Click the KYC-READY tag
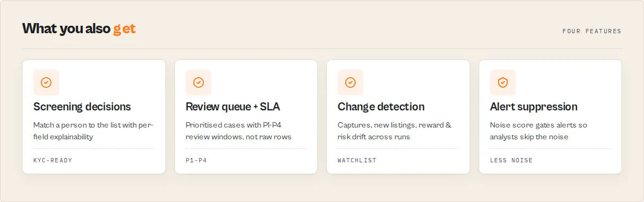Image resolution: width=644 pixels, height=202 pixels. pos(53,160)
